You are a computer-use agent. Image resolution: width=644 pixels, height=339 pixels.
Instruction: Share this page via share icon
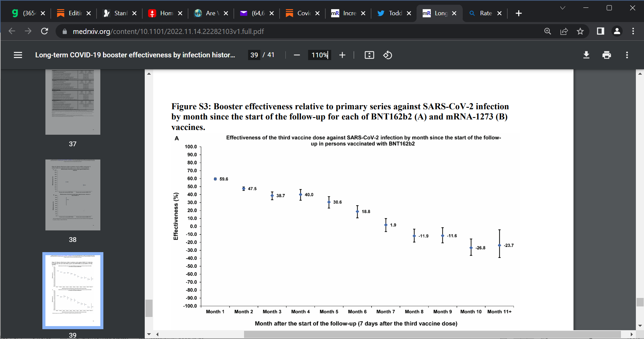564,31
